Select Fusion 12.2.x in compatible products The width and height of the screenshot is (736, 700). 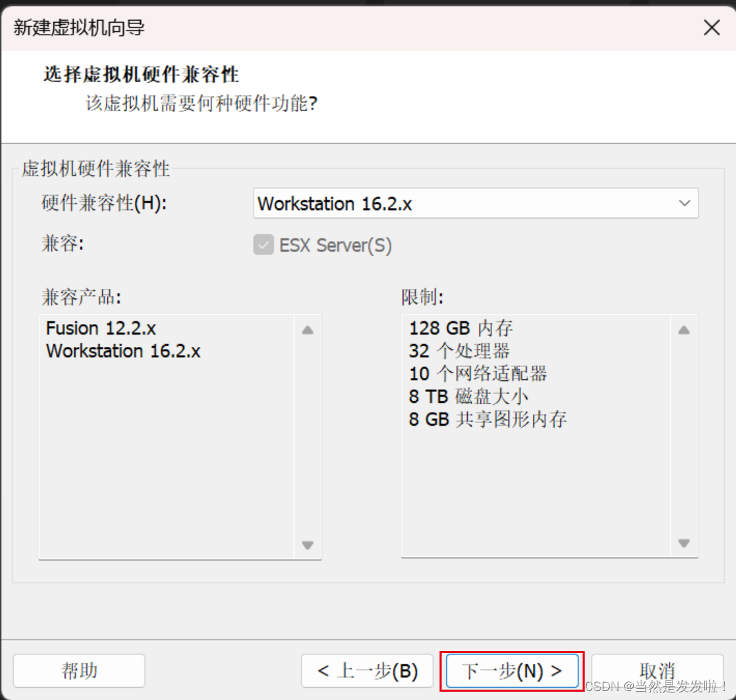(101, 328)
